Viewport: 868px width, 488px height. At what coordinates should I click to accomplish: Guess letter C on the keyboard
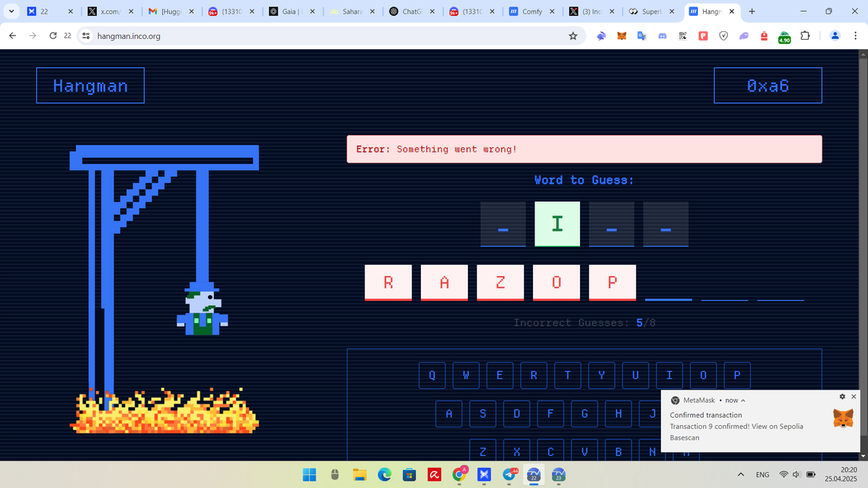coord(550,451)
